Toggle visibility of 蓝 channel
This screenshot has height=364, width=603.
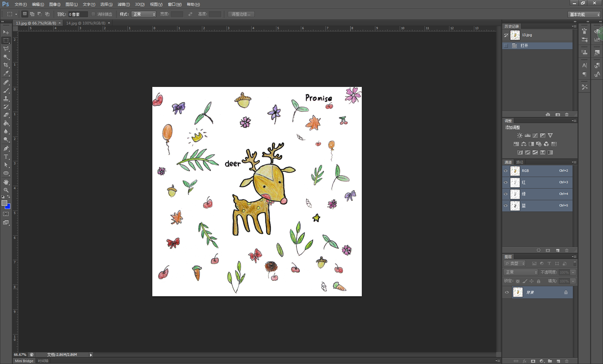pyautogui.click(x=506, y=206)
